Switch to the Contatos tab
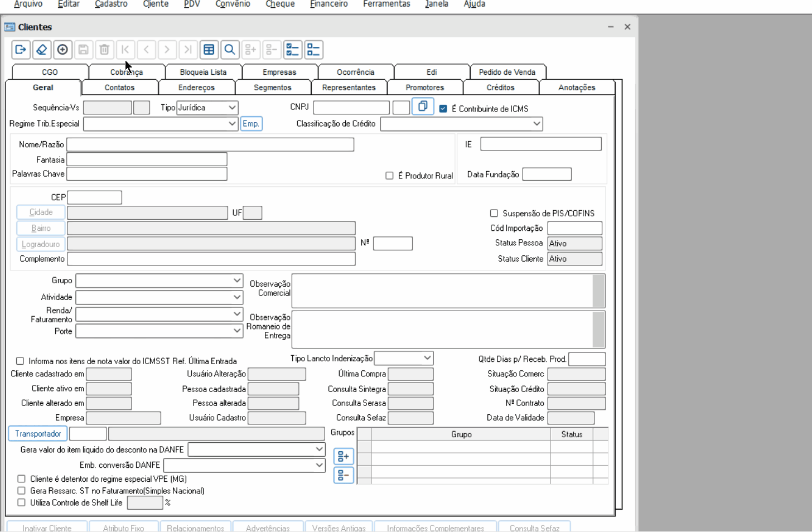Viewport: 812px width, 532px height. click(120, 88)
